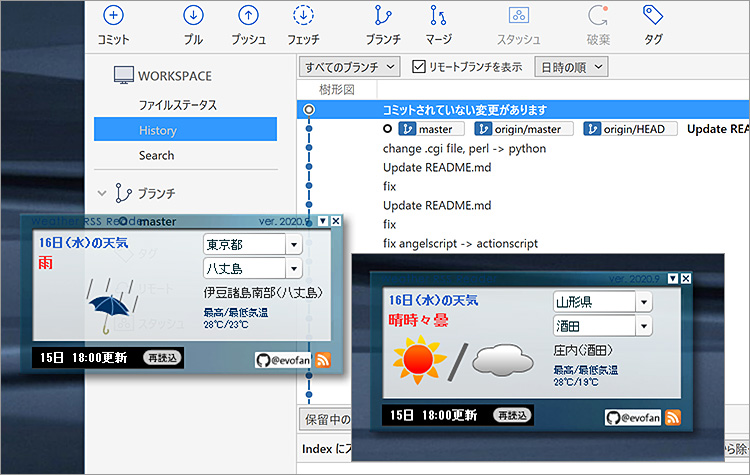Select History in sidebar
This screenshot has width=750, height=475.
[x=185, y=130]
